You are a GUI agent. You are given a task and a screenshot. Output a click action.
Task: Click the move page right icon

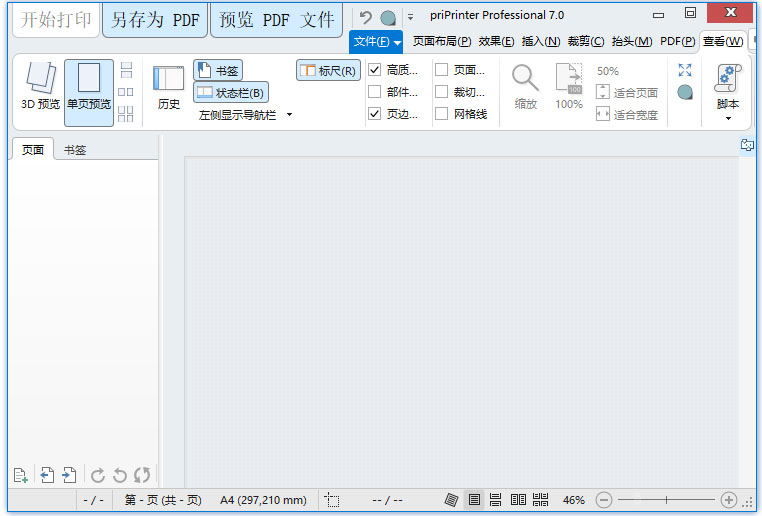[69, 475]
